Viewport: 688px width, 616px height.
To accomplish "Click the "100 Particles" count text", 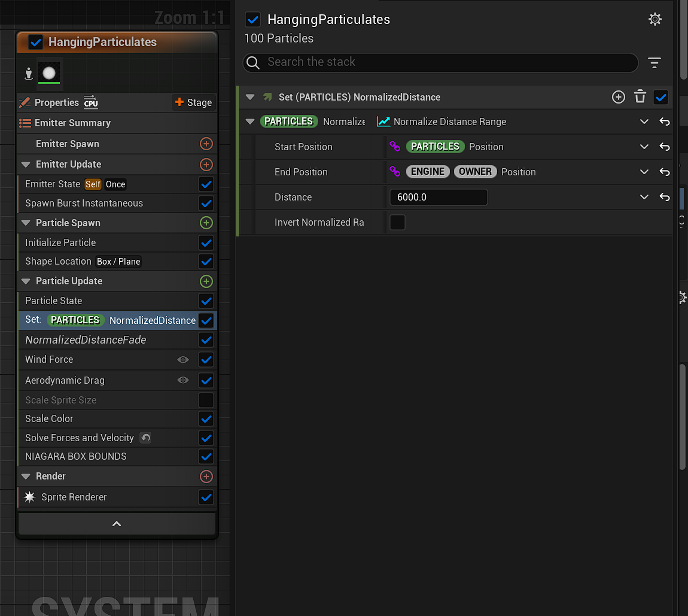I will click(279, 39).
